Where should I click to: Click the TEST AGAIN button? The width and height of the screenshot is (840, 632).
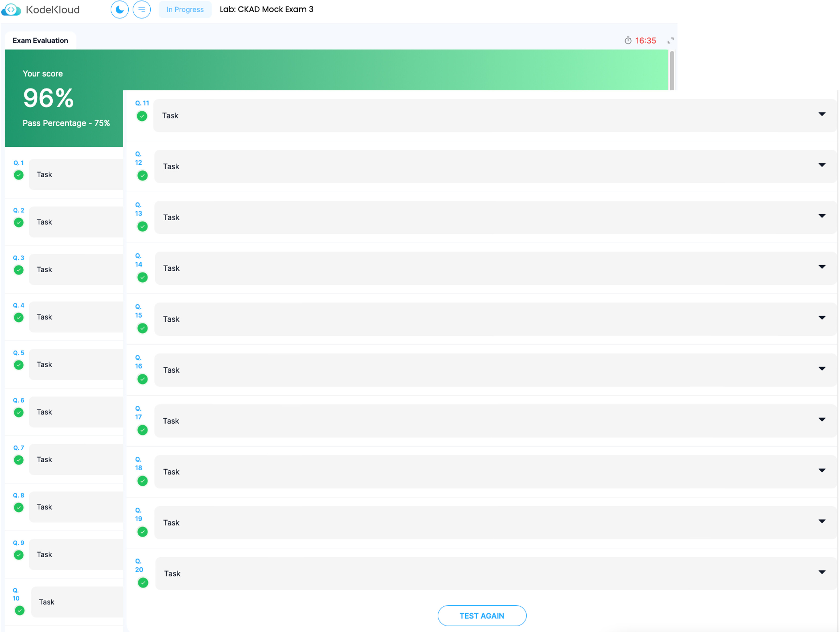482,616
